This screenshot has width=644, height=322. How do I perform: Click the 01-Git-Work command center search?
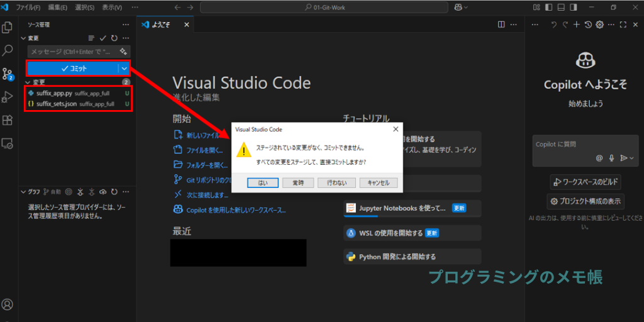point(324,8)
